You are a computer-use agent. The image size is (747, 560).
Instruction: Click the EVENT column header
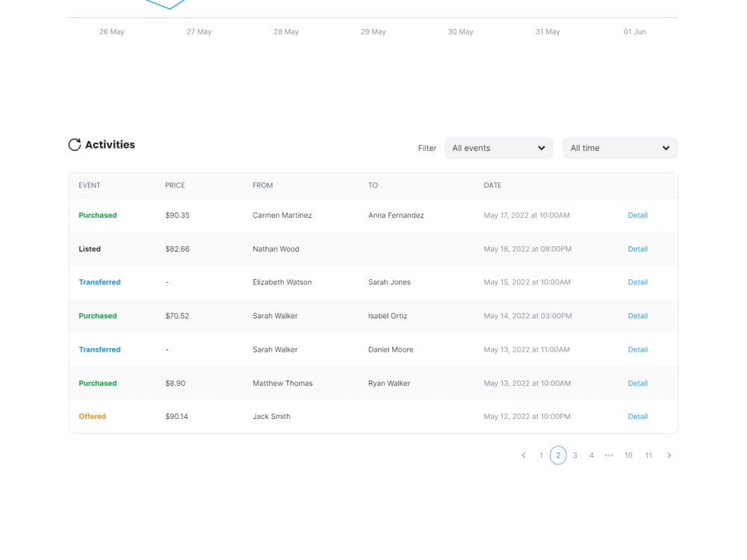click(90, 185)
